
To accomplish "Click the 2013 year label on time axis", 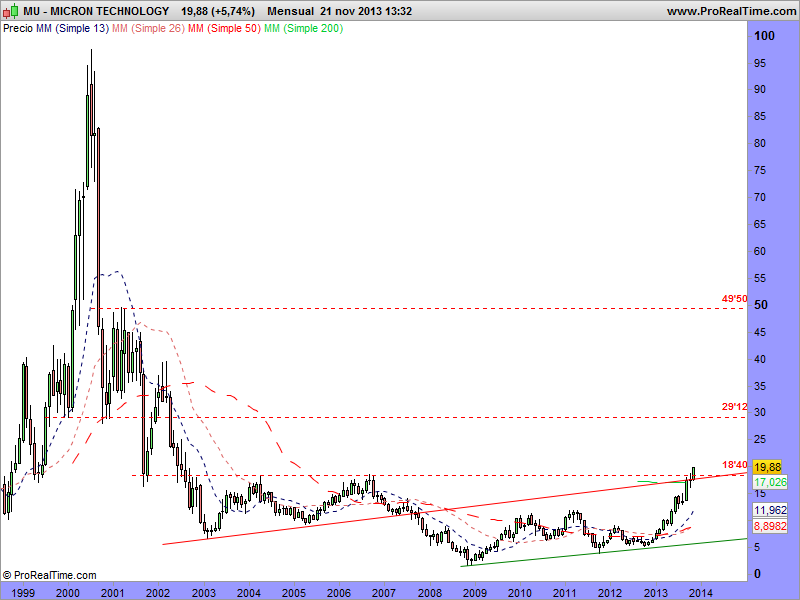I will 656,593.
